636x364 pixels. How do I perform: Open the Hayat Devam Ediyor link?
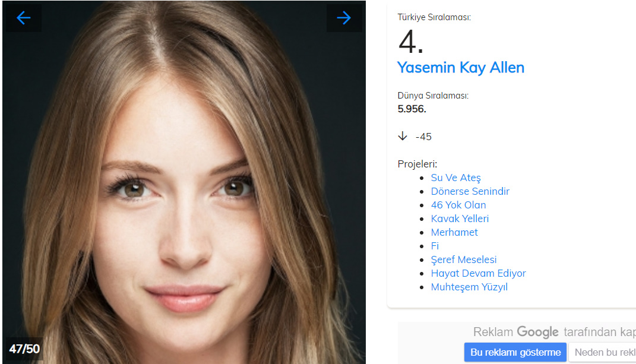click(478, 273)
